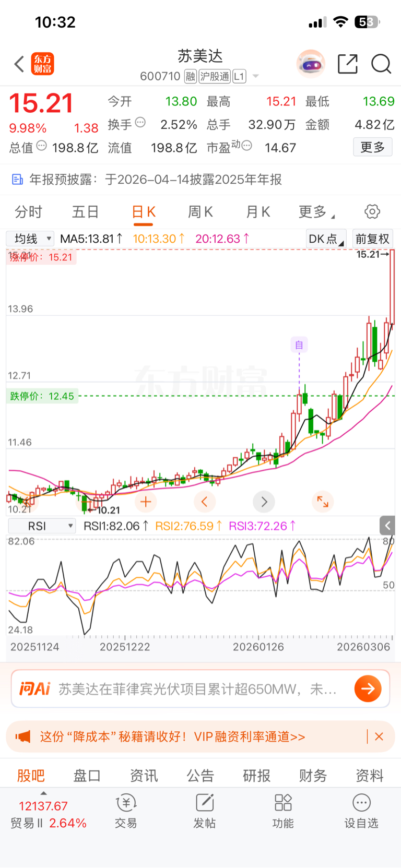Toggle DK点 signal option
Image resolution: width=401 pixels, height=868 pixels.
click(326, 239)
